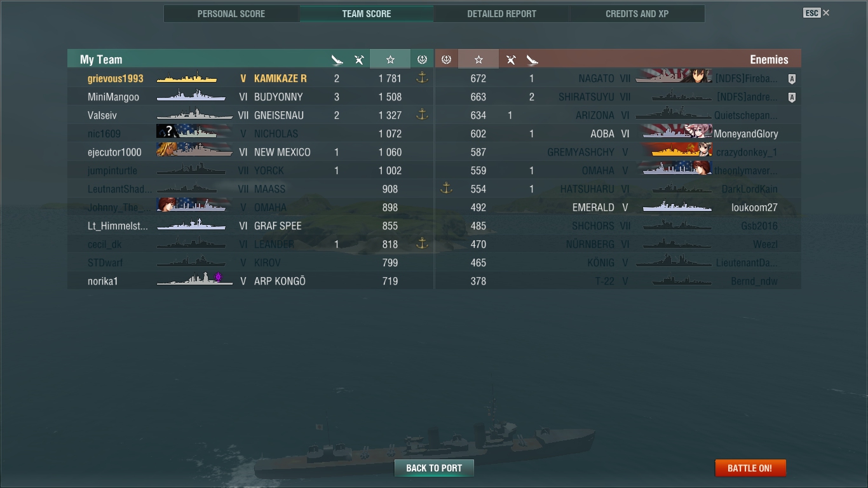
Task: Click the ARP Kongō ship silhouette for norika1
Action: pos(194,279)
